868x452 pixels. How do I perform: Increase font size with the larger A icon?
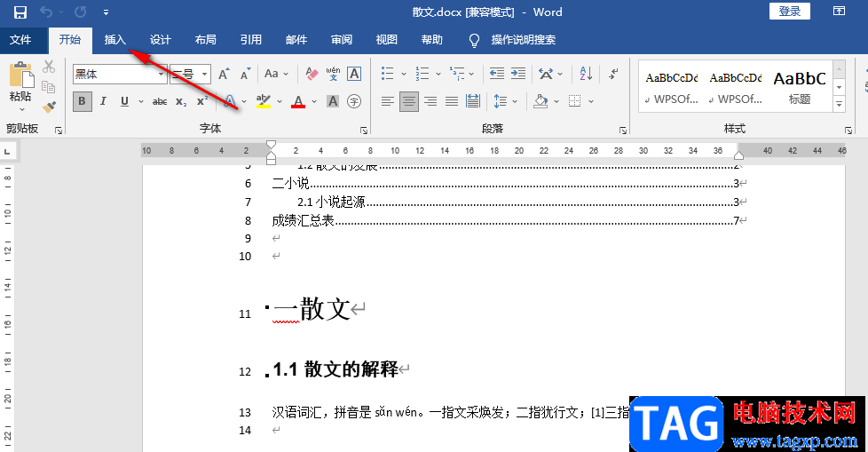coord(224,74)
